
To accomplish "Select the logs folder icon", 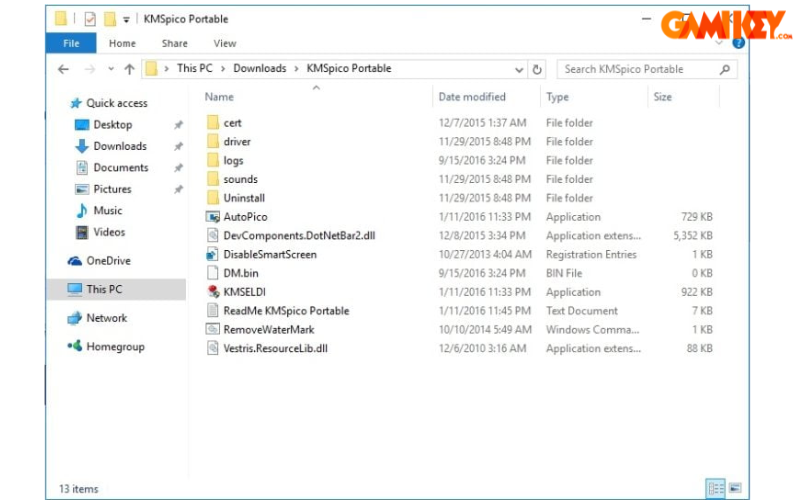I will [213, 160].
